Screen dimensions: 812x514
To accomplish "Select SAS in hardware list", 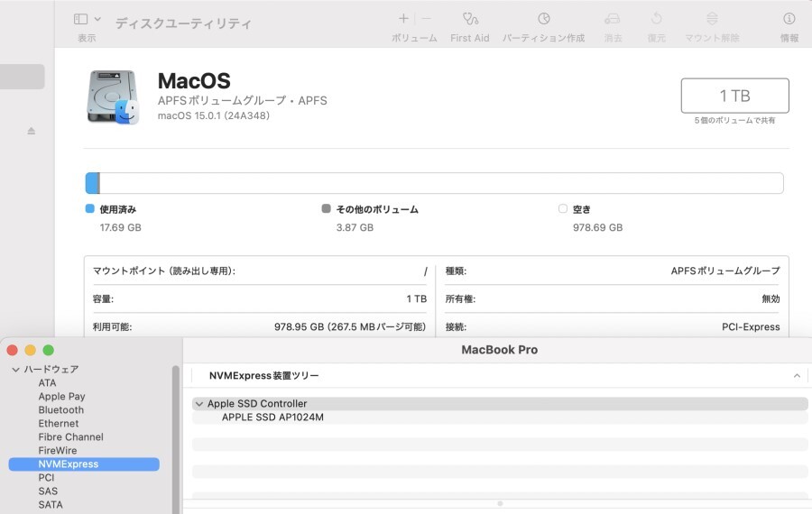I will (x=48, y=491).
